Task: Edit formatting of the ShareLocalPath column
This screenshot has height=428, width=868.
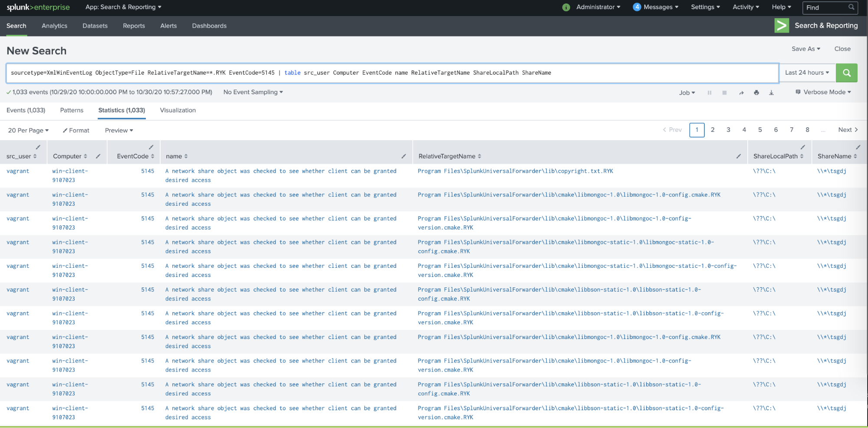Action: click(x=803, y=147)
